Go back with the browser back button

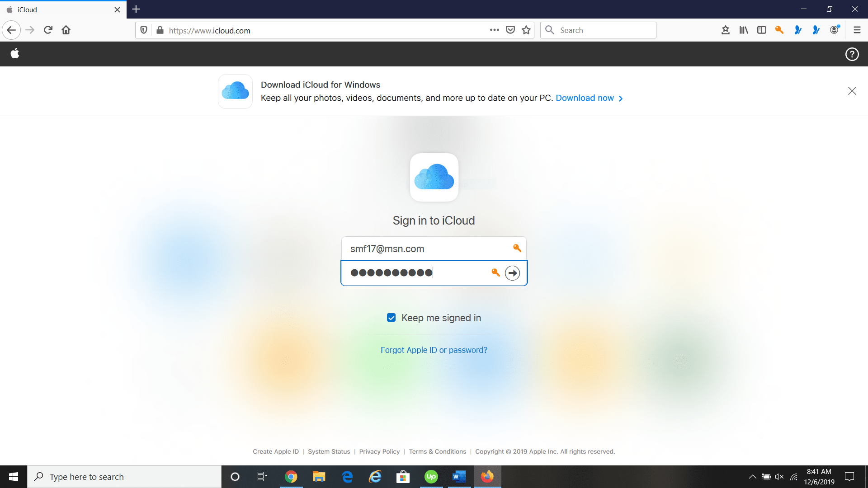coord(11,30)
